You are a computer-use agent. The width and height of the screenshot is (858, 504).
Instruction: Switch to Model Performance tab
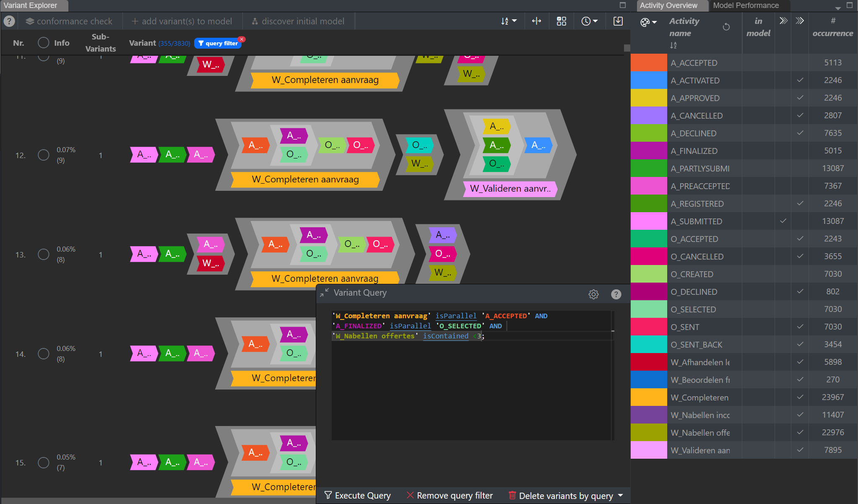(746, 5)
